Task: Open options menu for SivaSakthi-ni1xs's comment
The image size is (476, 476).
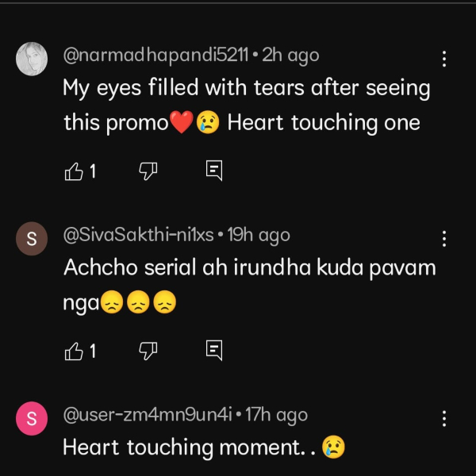Action: tap(443, 239)
